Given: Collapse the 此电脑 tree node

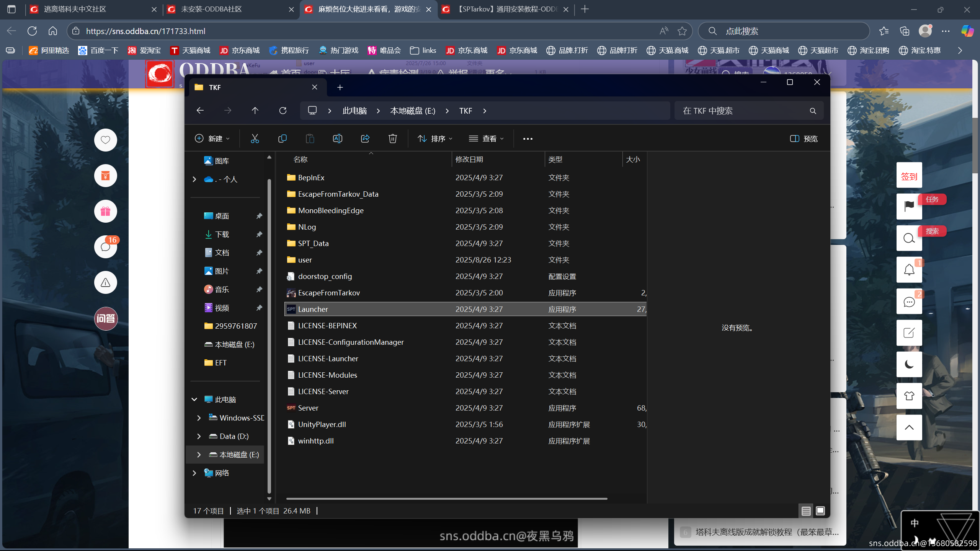Looking at the screenshot, I should point(194,399).
